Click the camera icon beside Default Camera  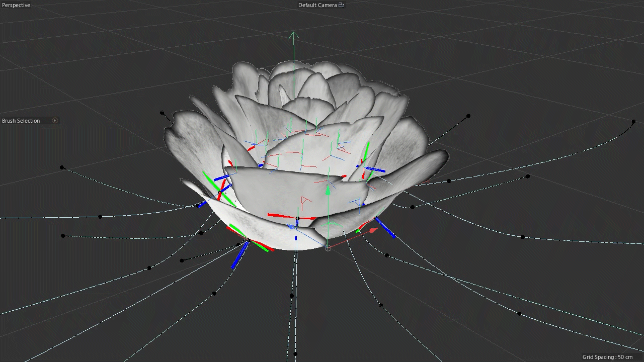[341, 5]
